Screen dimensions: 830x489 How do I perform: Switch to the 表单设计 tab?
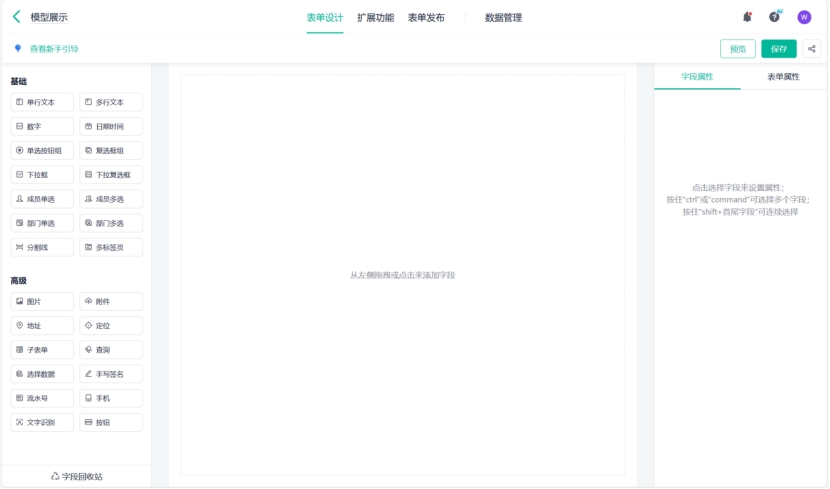(324, 18)
